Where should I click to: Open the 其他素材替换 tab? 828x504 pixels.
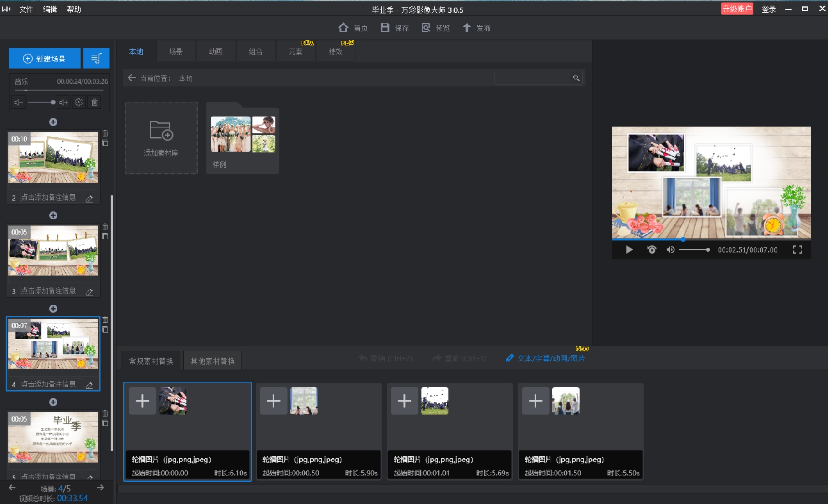coord(213,361)
